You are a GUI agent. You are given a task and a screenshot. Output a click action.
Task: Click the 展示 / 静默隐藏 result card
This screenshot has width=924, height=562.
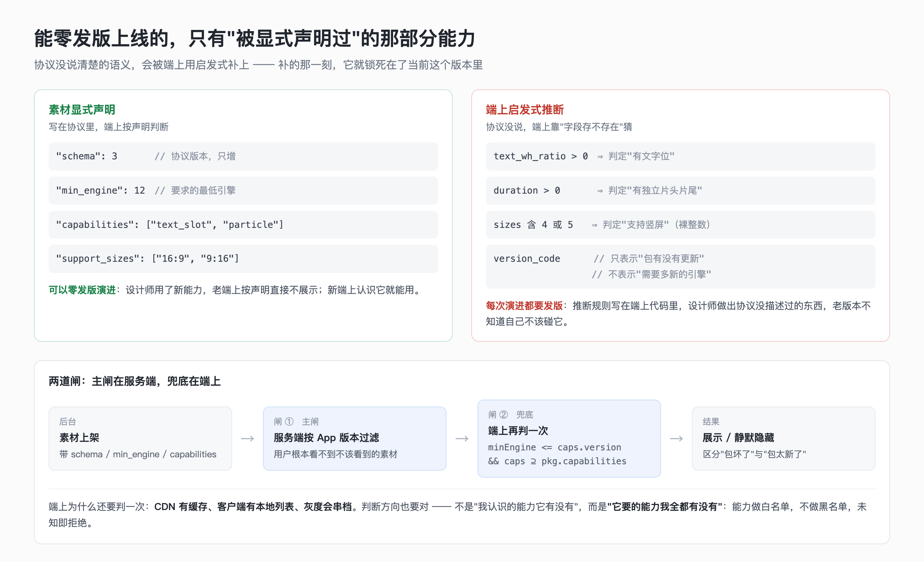783,438
